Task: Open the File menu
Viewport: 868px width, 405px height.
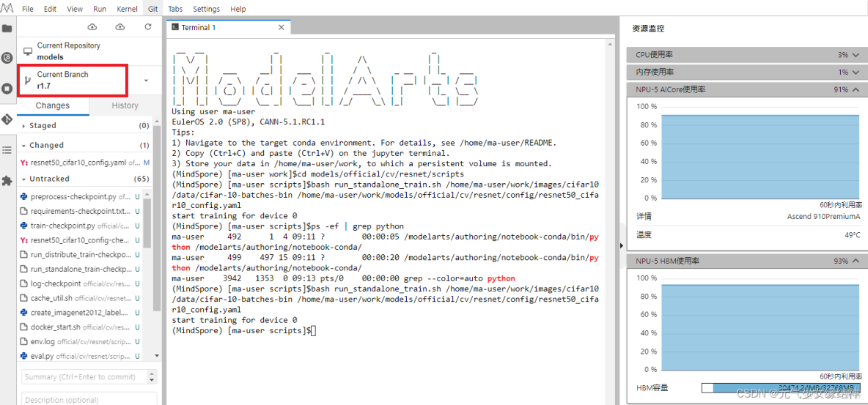Action: pyautogui.click(x=28, y=9)
